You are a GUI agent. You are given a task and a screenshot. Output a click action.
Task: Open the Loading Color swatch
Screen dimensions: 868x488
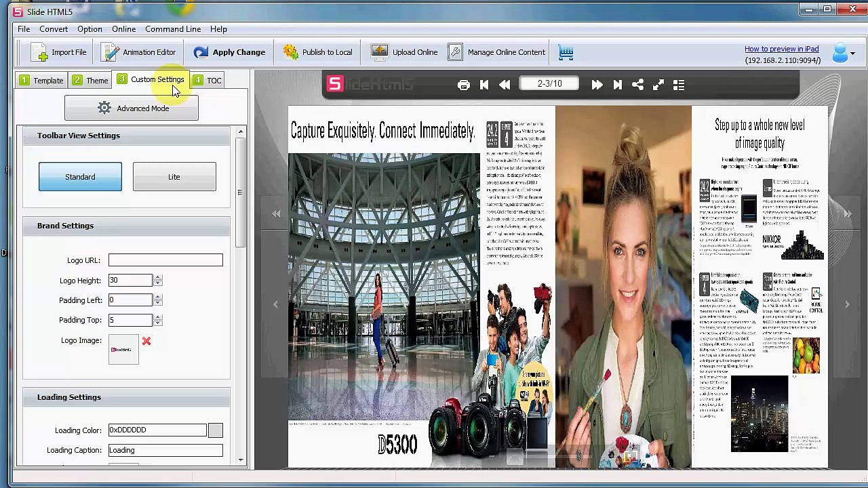coord(215,430)
